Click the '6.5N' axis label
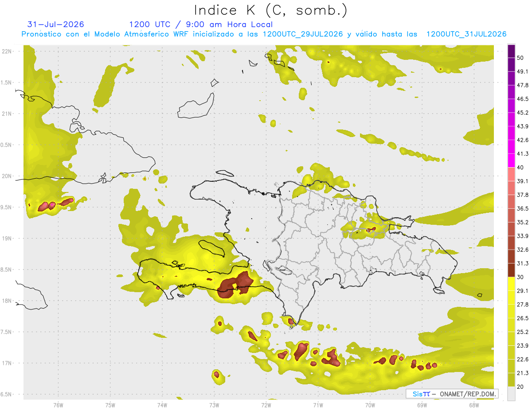This screenshot has height=411, width=532. (x=7, y=394)
